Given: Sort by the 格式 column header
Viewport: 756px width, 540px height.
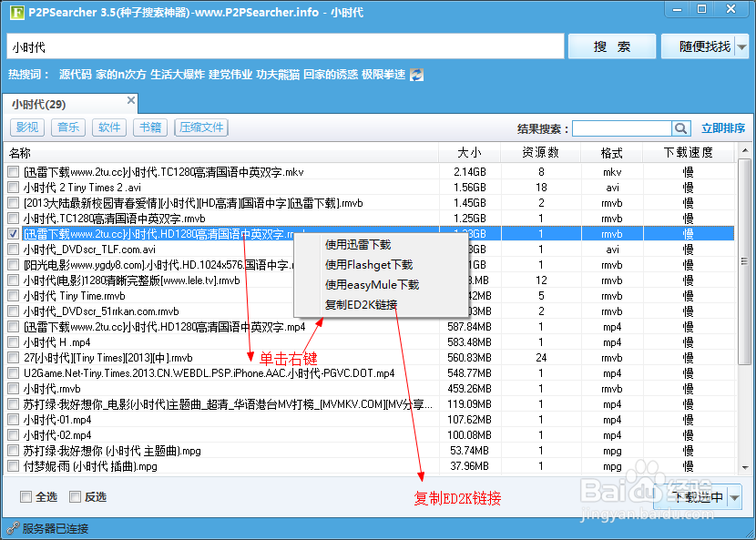Looking at the screenshot, I should point(612,153).
